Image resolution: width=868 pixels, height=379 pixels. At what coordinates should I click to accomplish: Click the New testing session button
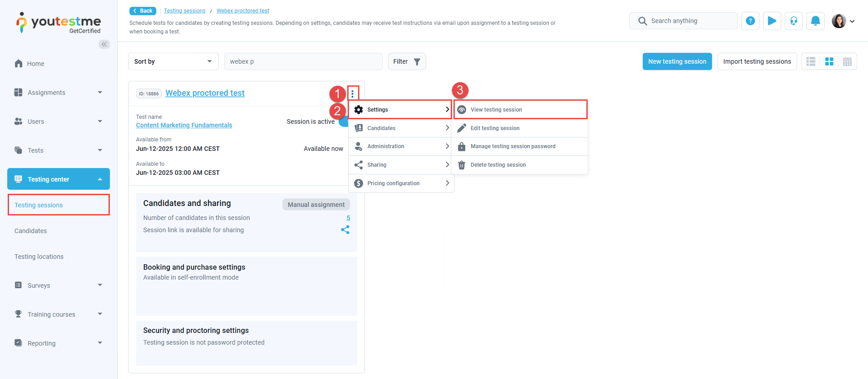(677, 61)
